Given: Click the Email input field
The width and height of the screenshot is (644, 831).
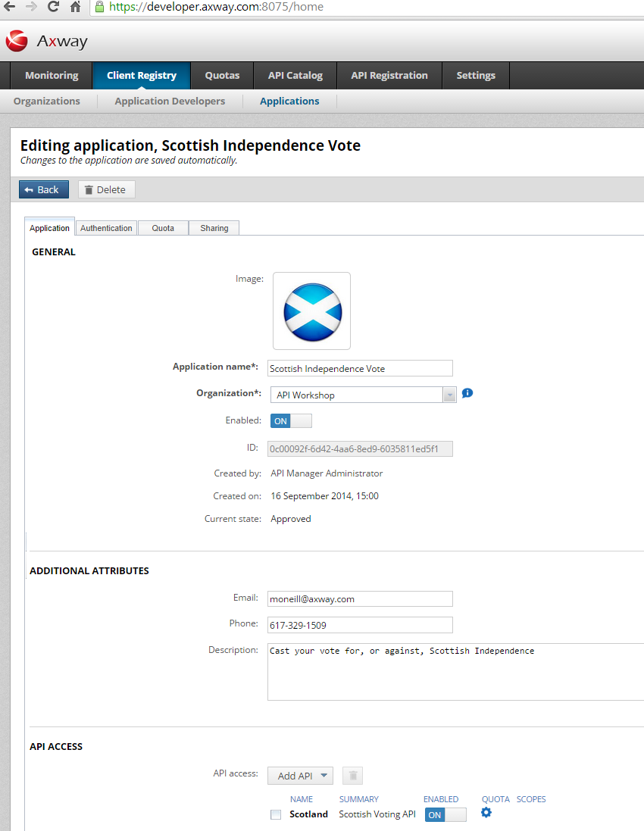Looking at the screenshot, I should point(360,599).
